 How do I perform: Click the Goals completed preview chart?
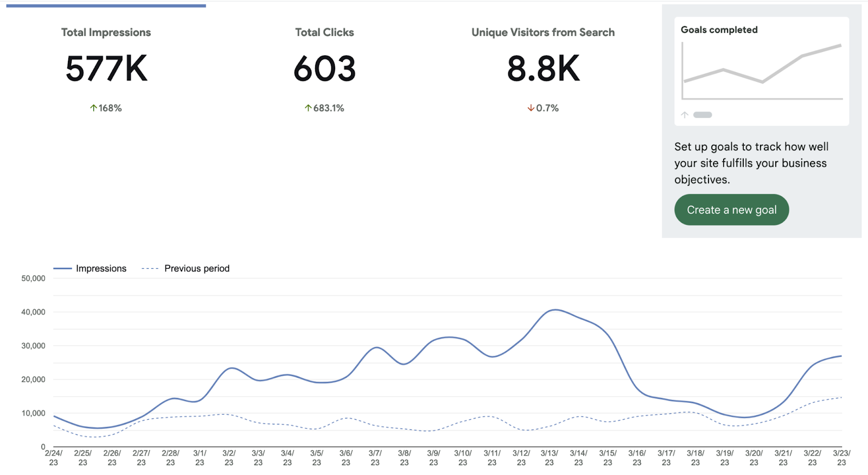point(762,71)
